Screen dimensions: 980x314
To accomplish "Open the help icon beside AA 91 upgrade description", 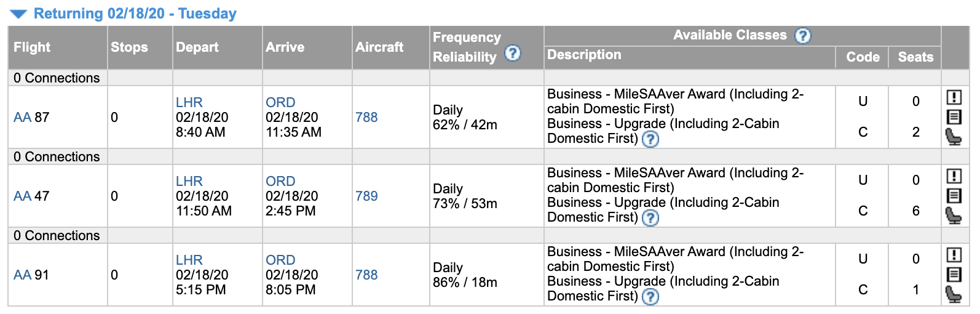I will click(x=650, y=297).
